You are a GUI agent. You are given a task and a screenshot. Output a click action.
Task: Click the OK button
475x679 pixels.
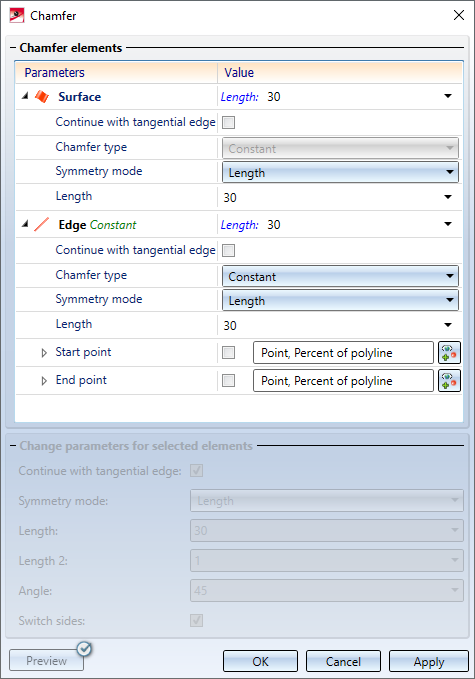[x=260, y=661]
